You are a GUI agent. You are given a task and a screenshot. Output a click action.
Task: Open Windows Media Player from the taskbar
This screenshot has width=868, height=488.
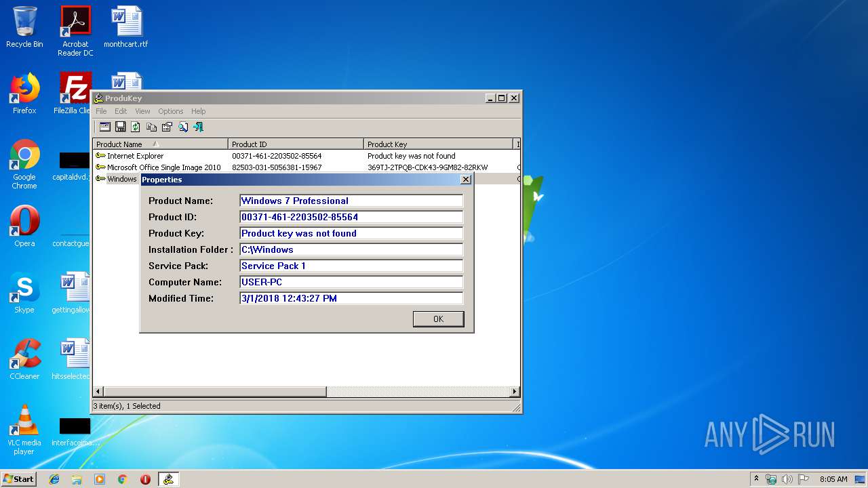(x=100, y=479)
